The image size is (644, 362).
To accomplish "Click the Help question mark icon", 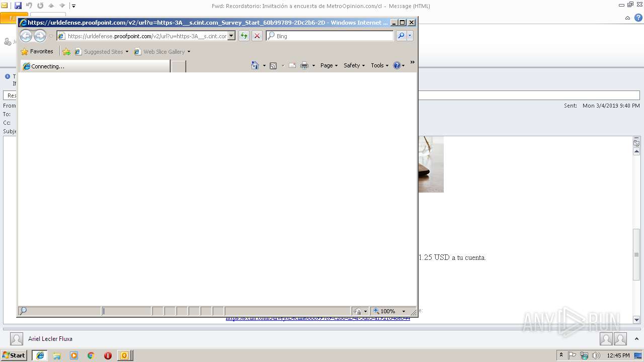I will point(396,65).
